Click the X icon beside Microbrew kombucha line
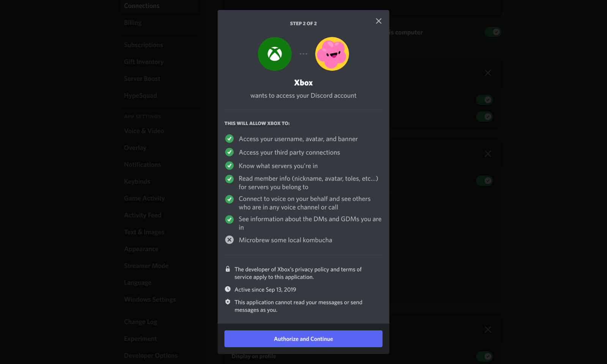Screen dimensions: 607x364 pyautogui.click(x=229, y=240)
